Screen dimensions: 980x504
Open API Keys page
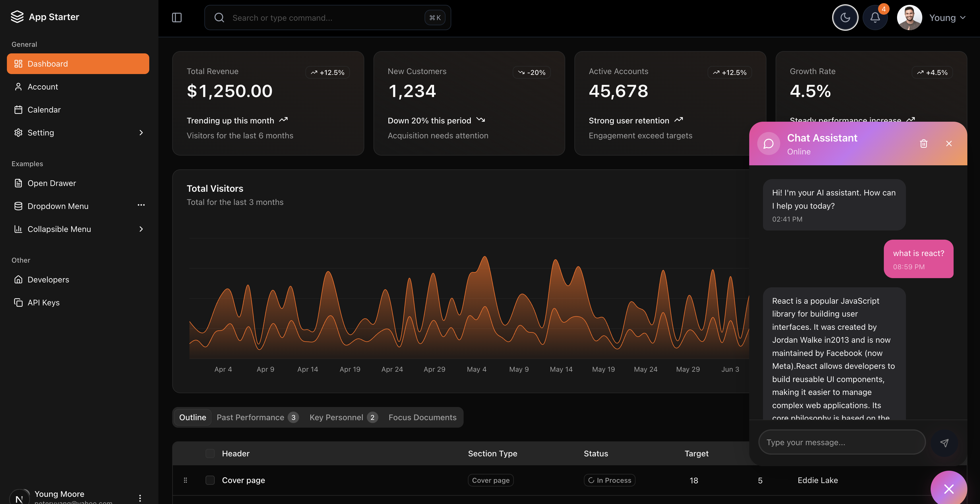click(x=43, y=303)
